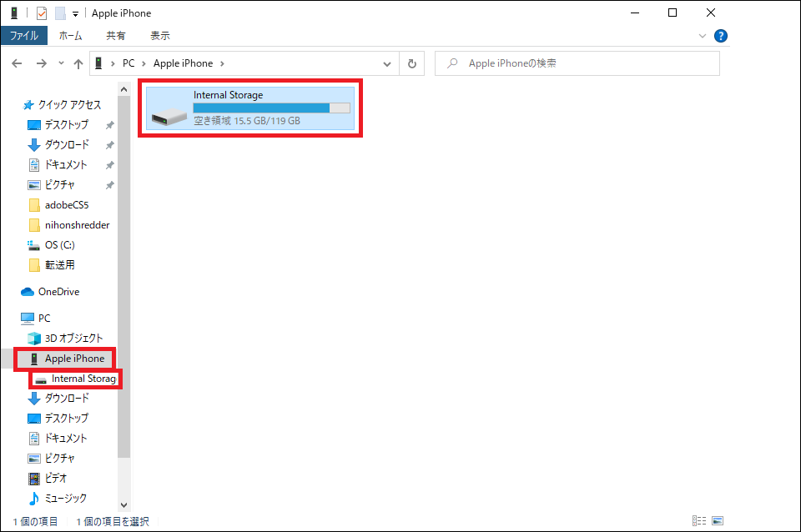This screenshot has width=801, height=532.
Task: Open pinned デスクトップ under Quick Access
Action: point(67,124)
